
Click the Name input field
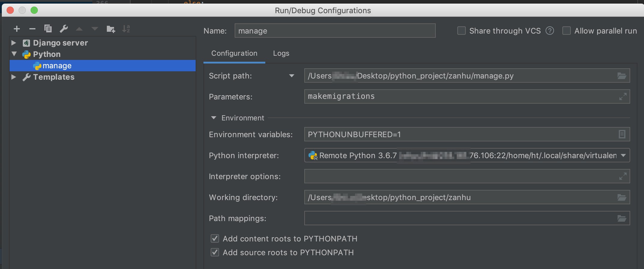(x=335, y=31)
